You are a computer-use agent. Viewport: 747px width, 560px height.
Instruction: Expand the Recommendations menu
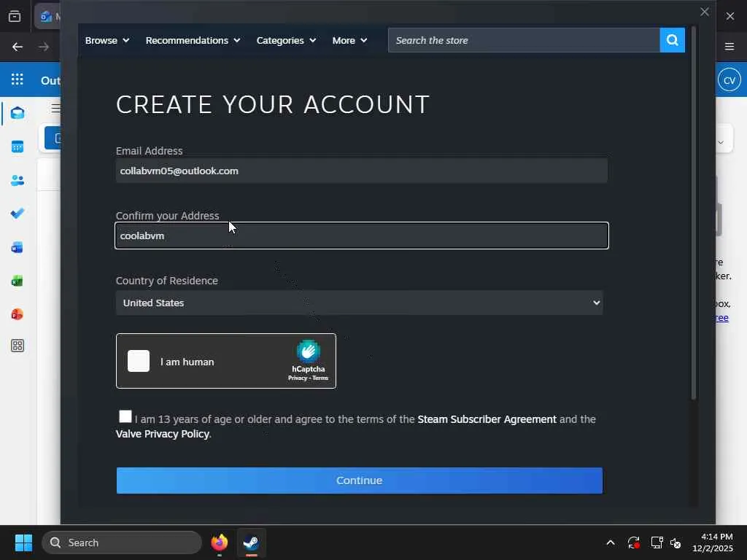pos(193,41)
